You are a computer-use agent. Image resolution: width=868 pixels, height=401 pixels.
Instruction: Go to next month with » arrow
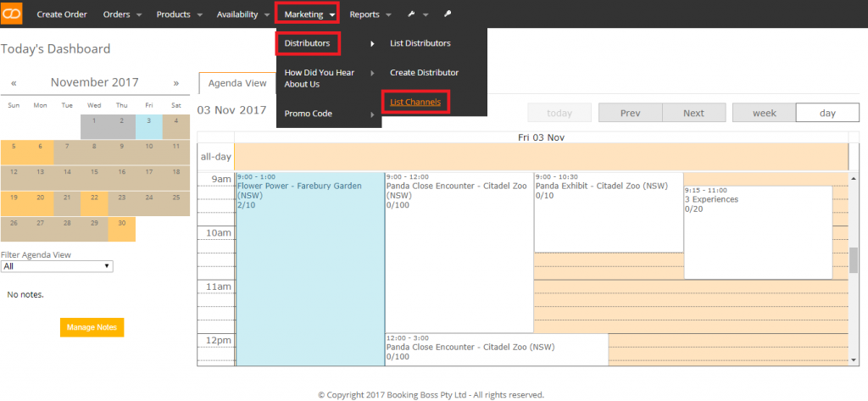click(176, 83)
